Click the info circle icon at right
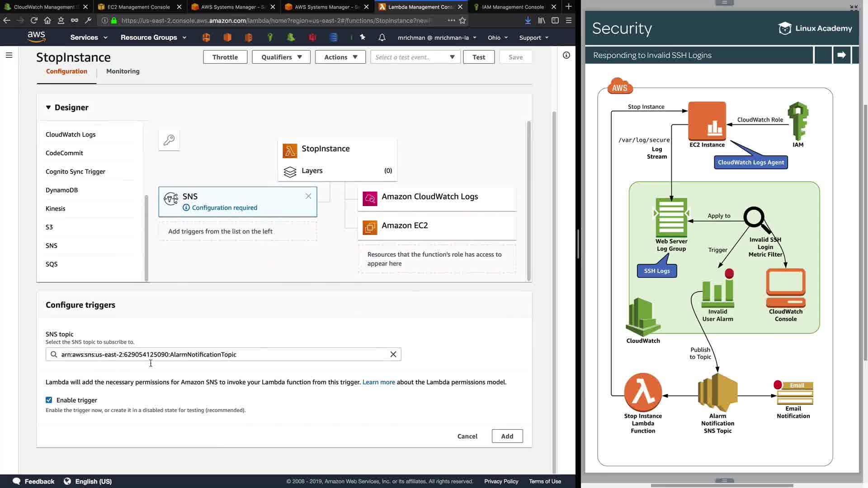Viewport: 868px width, 488px height. pyautogui.click(x=566, y=55)
